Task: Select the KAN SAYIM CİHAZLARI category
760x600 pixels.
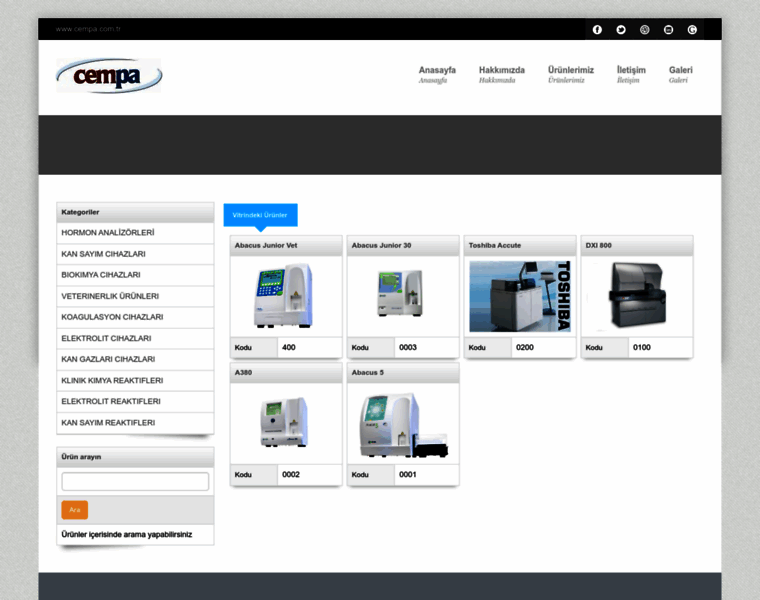Action: click(x=104, y=254)
